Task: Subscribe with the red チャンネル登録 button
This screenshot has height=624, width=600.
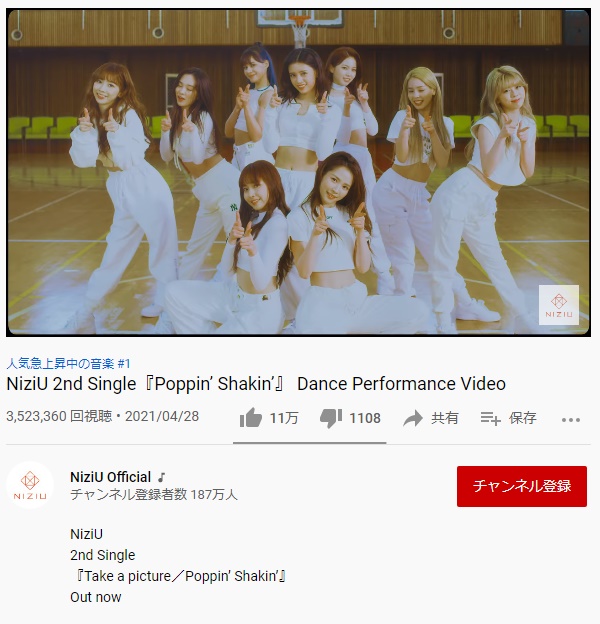Action: click(522, 486)
